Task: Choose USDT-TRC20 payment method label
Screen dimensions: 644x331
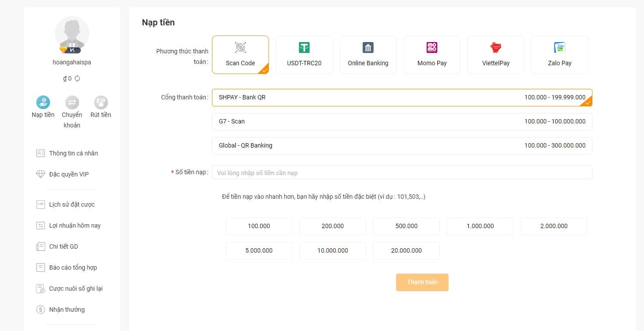Action: tap(304, 63)
